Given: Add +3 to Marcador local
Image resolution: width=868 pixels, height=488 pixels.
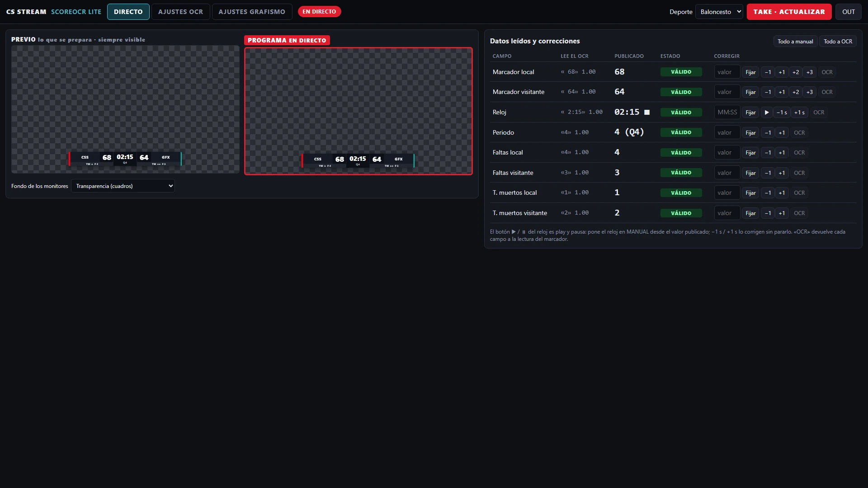Looking at the screenshot, I should (809, 72).
